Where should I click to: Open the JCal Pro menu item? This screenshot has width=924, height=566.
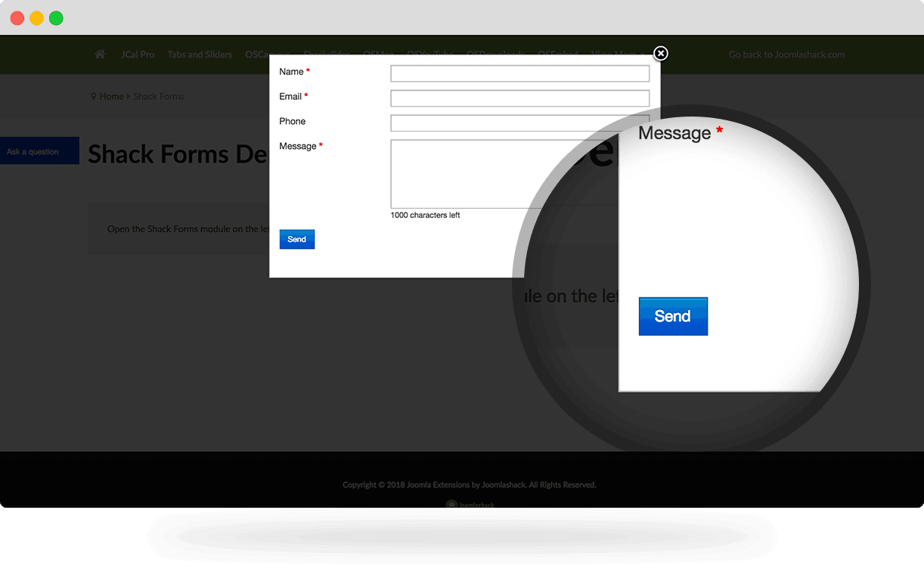[x=138, y=54]
